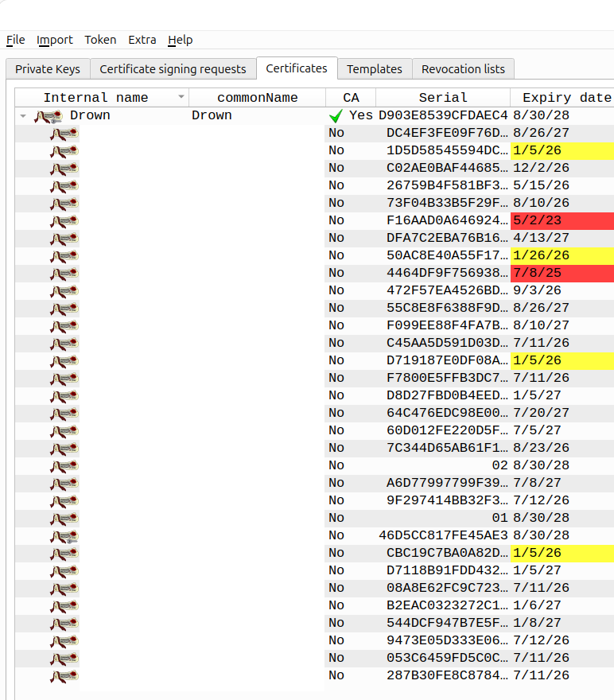Screen dimensions: 614x700
Task: Sort by Serial column header
Action: coord(443,97)
